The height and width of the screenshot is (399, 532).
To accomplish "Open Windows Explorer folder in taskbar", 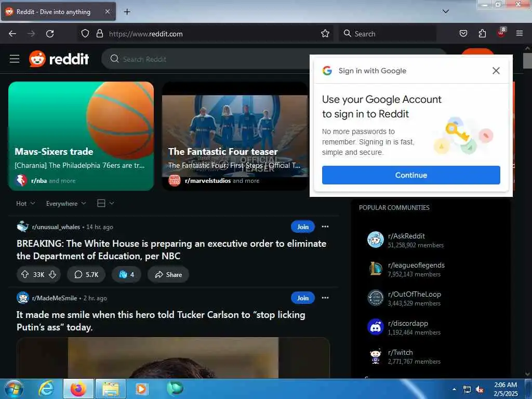I will pos(111,389).
